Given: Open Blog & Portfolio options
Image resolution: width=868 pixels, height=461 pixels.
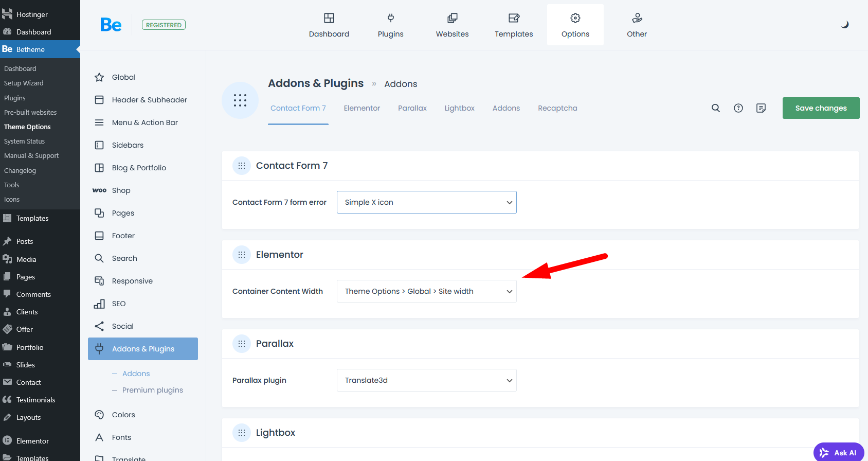Looking at the screenshot, I should pos(143,168).
